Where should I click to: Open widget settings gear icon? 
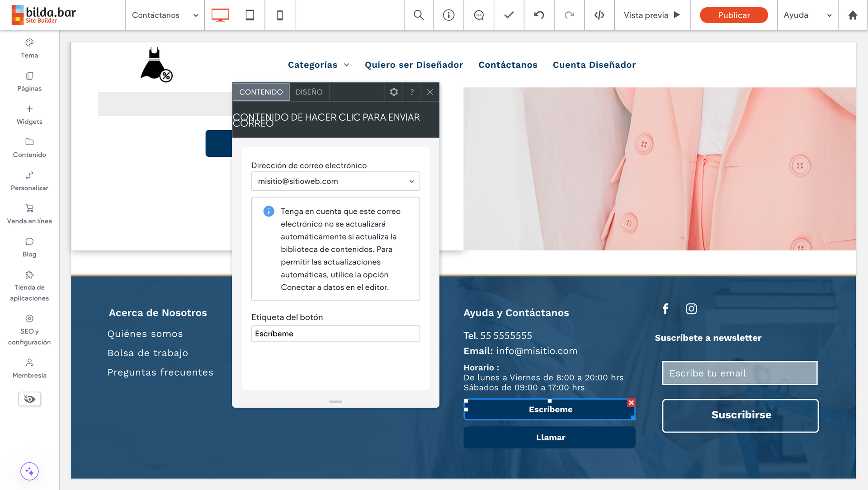394,92
